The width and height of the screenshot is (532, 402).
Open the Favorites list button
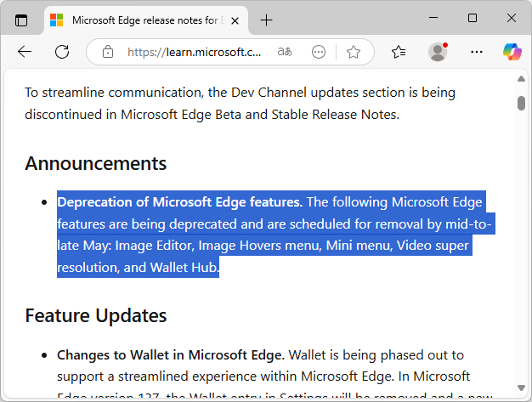pyautogui.click(x=399, y=52)
